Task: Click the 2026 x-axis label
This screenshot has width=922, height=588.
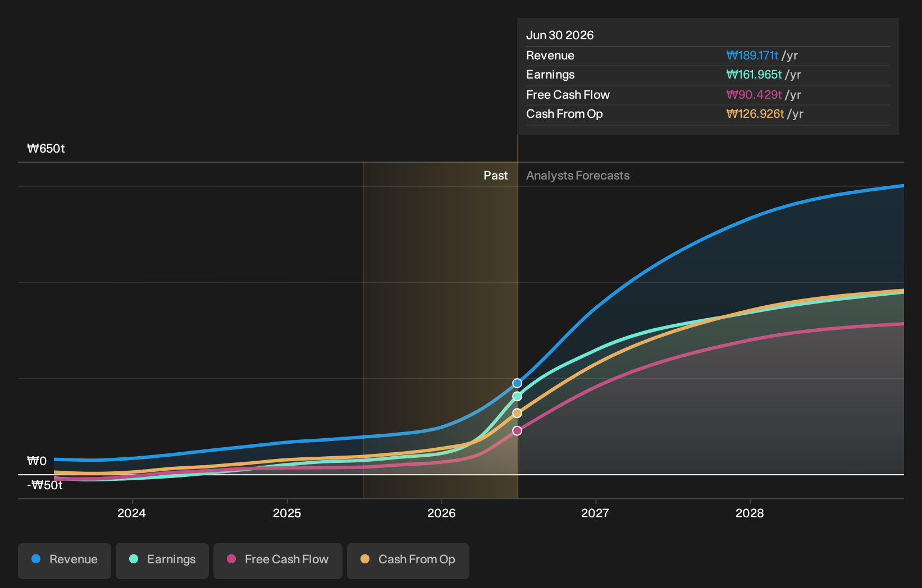Action: [441, 513]
